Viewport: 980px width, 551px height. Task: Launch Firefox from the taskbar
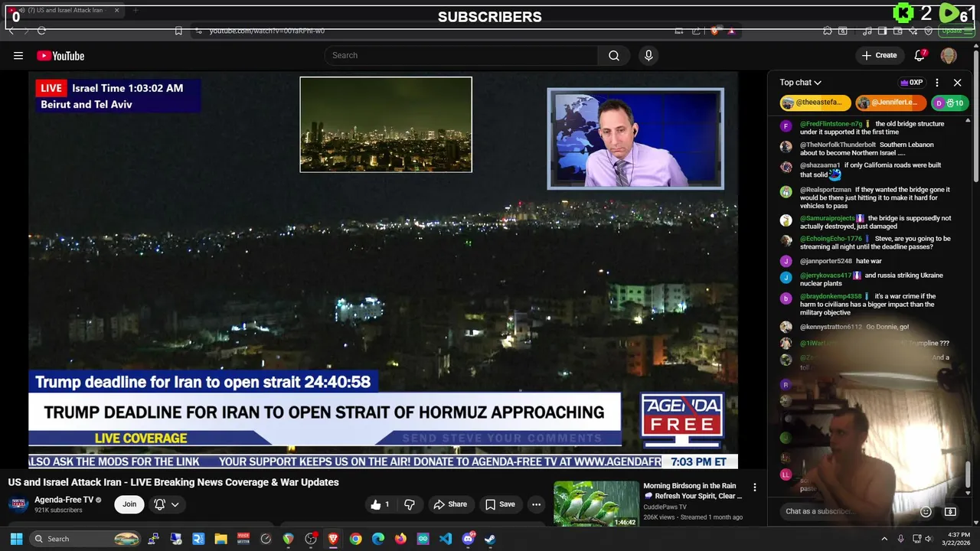tap(400, 539)
